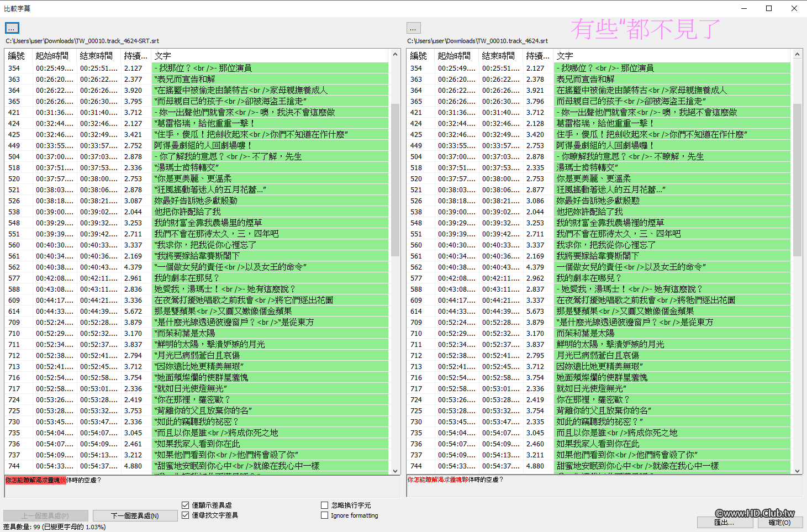Confirm with the 確定(O) button
Screen dimensions: 807x532
coord(778,522)
